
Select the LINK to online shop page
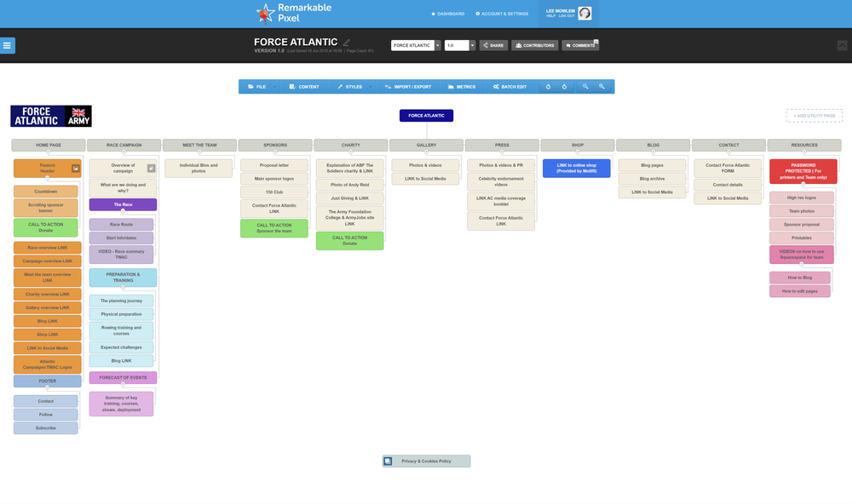coord(577,169)
